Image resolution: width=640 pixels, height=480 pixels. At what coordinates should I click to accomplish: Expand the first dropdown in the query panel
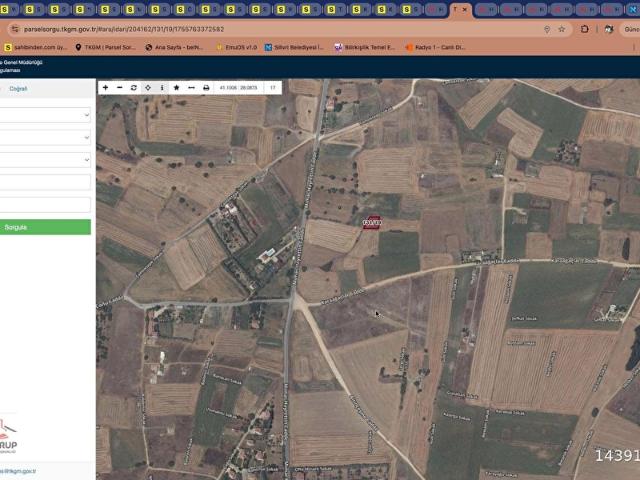45,115
